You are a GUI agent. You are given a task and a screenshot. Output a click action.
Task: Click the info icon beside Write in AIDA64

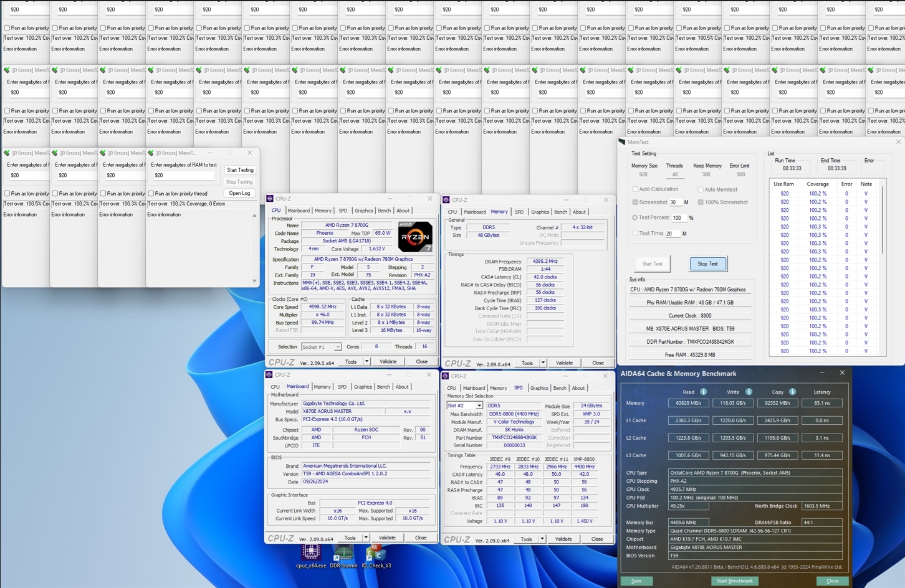pos(749,392)
